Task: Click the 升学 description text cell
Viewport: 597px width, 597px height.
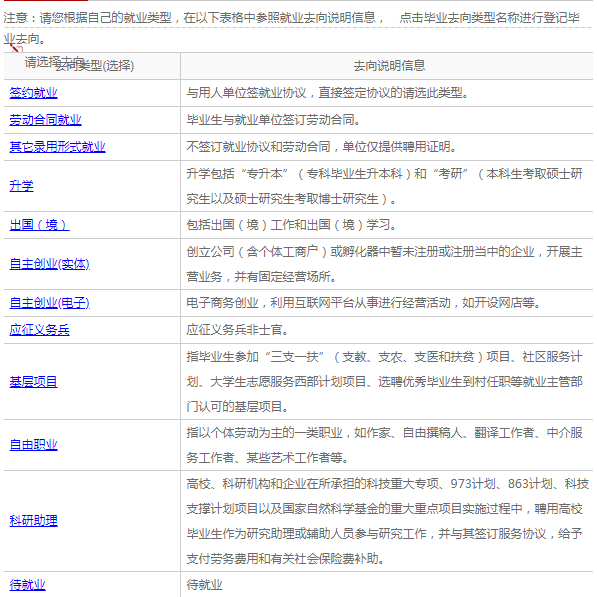Action: tap(387, 186)
